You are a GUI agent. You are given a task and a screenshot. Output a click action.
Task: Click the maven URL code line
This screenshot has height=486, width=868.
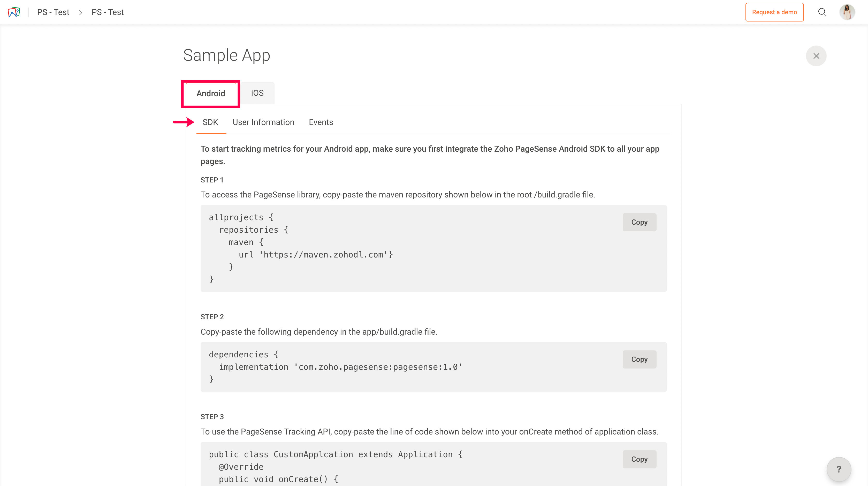pos(316,255)
